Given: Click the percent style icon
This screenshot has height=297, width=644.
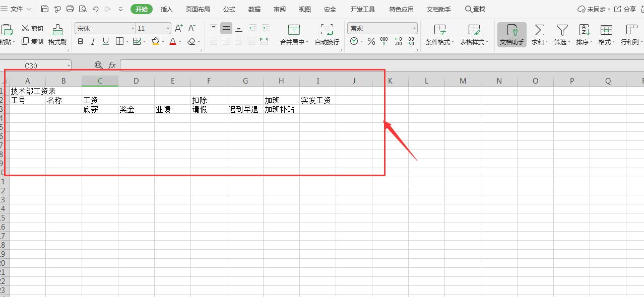Looking at the screenshot, I should [370, 42].
